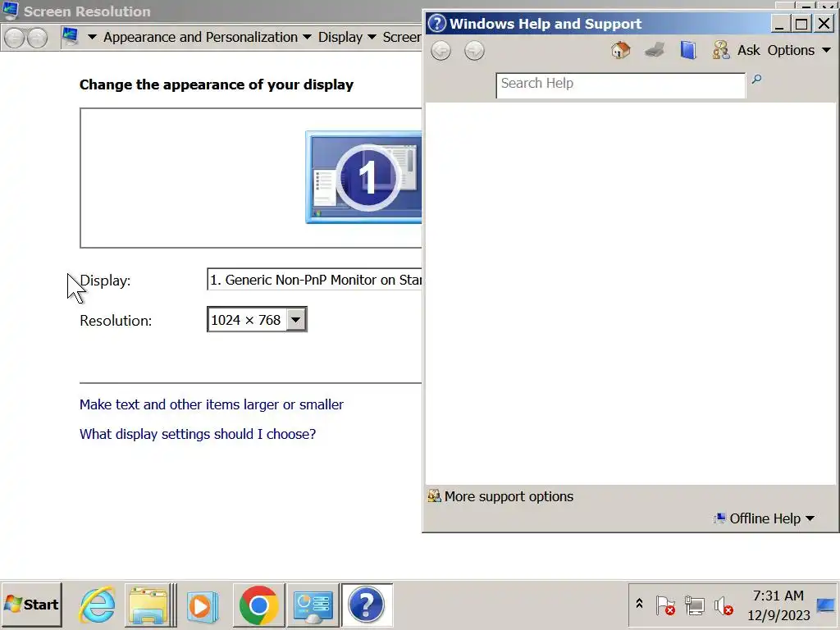The width and height of the screenshot is (840, 630).
Task: Click Windows Help question mark title icon
Action: [437, 24]
